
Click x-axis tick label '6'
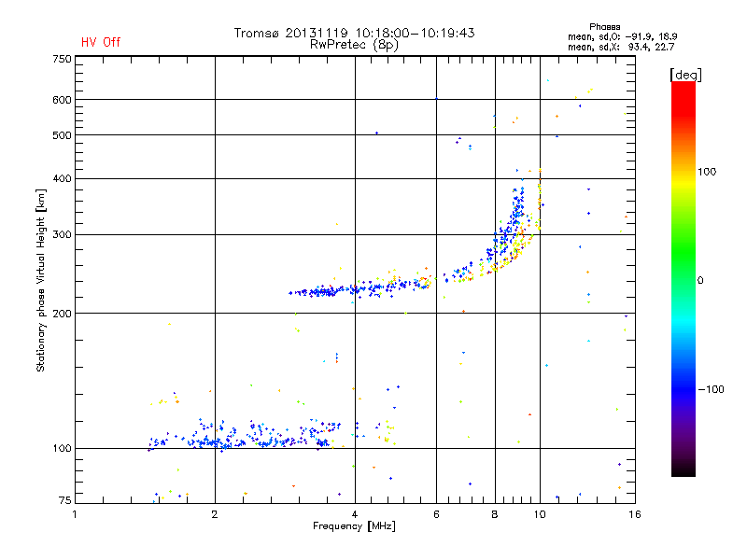pos(436,514)
